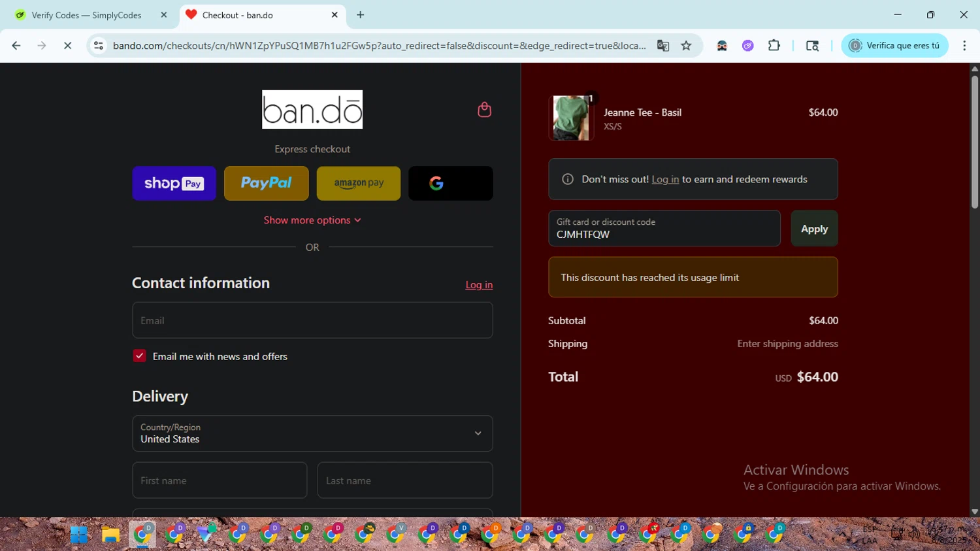Screen dimensions: 980x551
Task: Open the masked-face extension icon
Action: coord(722,46)
